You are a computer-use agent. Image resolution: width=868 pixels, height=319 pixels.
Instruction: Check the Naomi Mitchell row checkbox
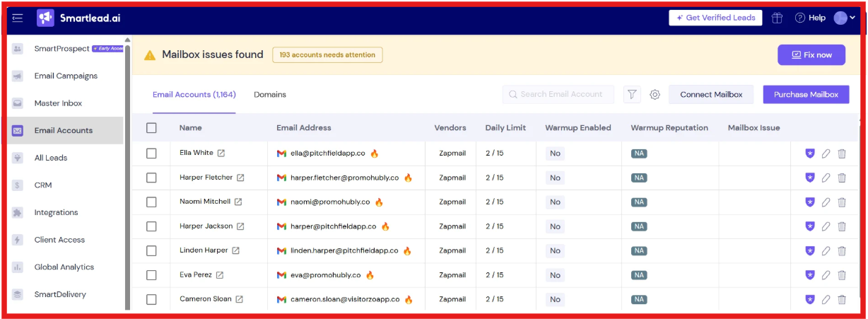[x=151, y=202]
